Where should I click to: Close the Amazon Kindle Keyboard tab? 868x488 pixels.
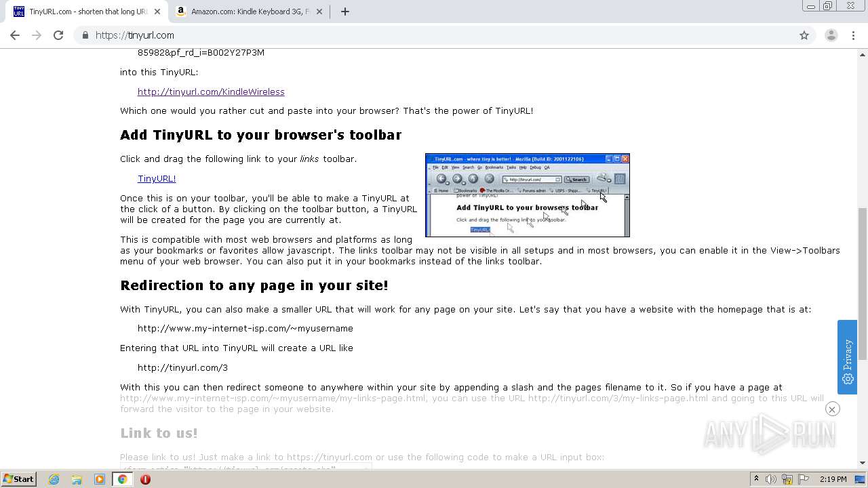pyautogui.click(x=319, y=12)
